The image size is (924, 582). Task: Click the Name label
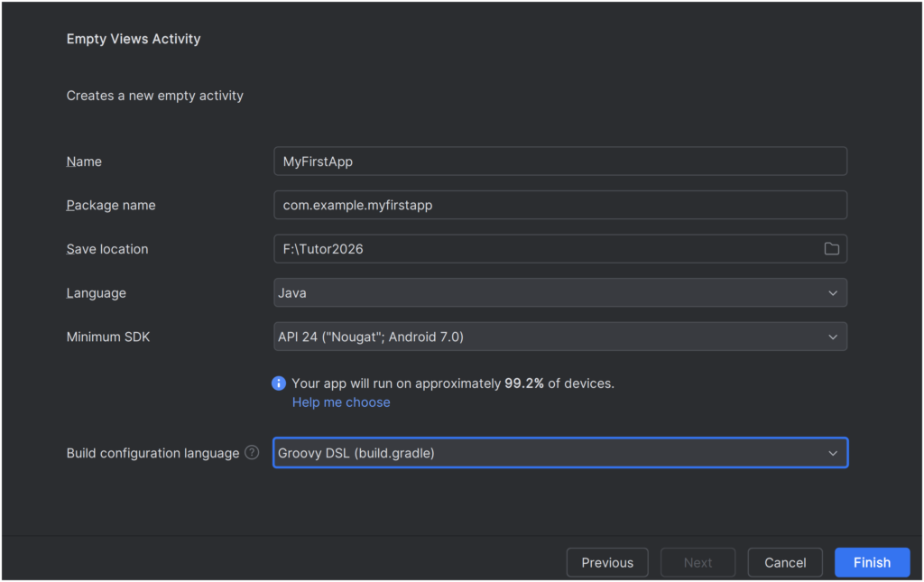click(x=84, y=162)
